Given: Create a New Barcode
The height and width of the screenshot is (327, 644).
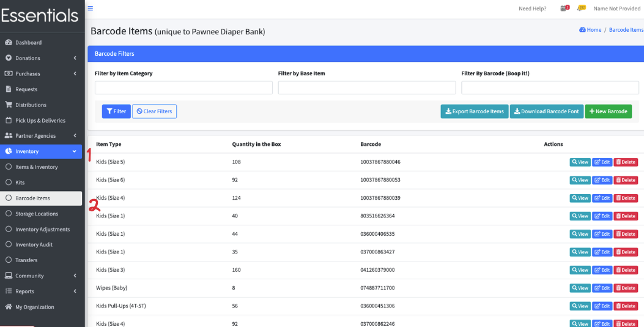Looking at the screenshot, I should click(609, 111).
